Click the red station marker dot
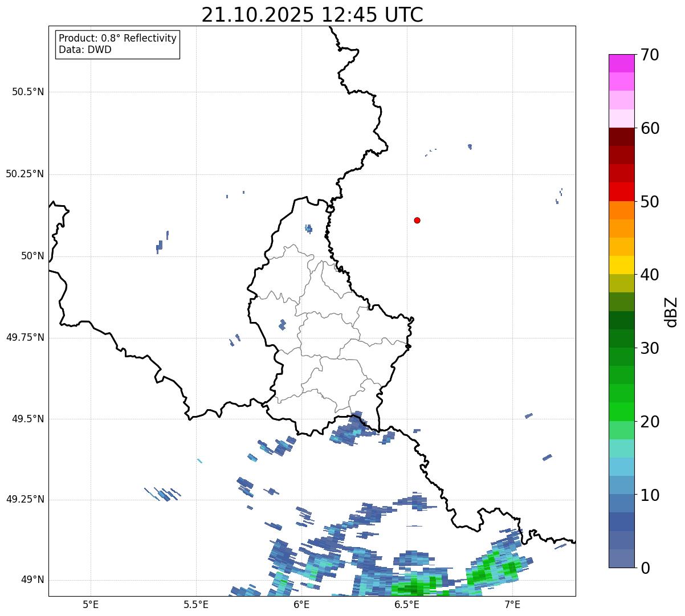685x616 pixels. (x=417, y=220)
